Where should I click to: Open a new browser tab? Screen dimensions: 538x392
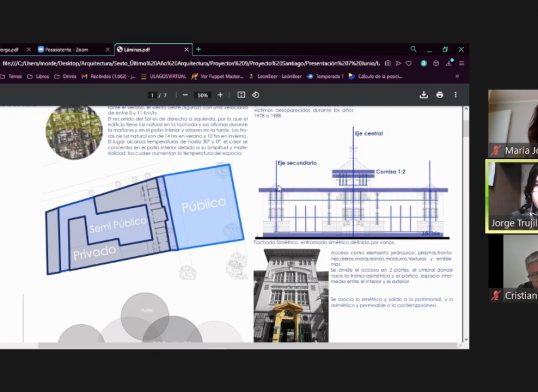198,49
